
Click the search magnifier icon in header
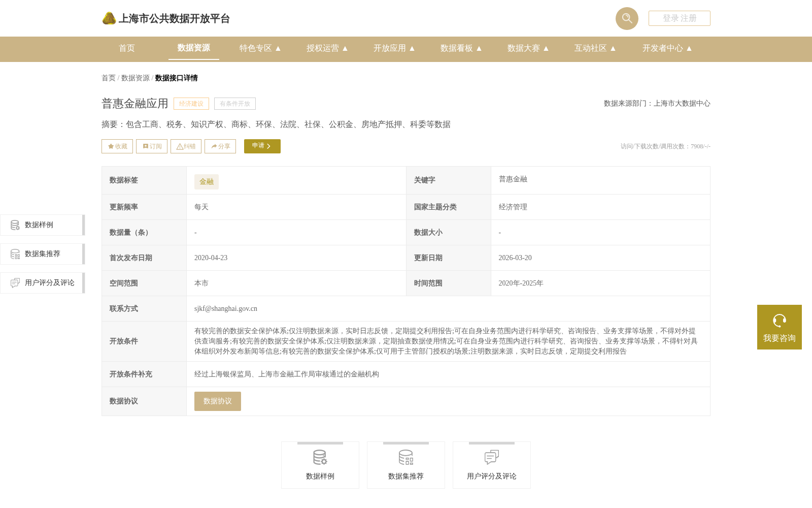(627, 18)
